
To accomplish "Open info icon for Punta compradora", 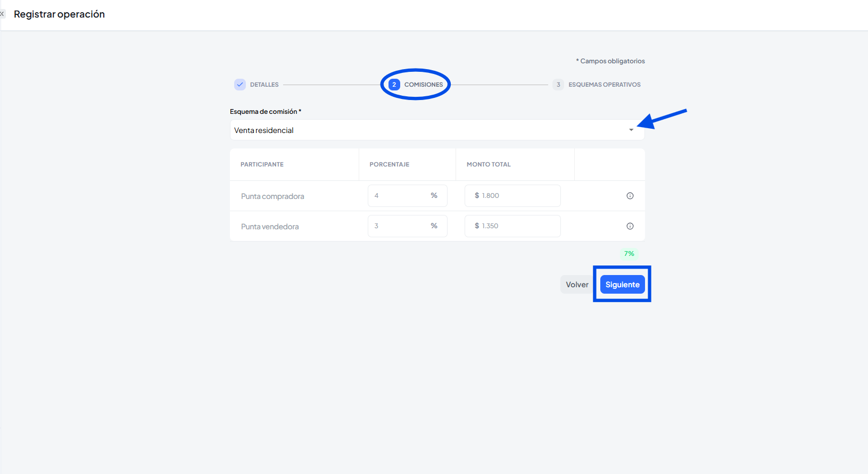I will coord(630,196).
